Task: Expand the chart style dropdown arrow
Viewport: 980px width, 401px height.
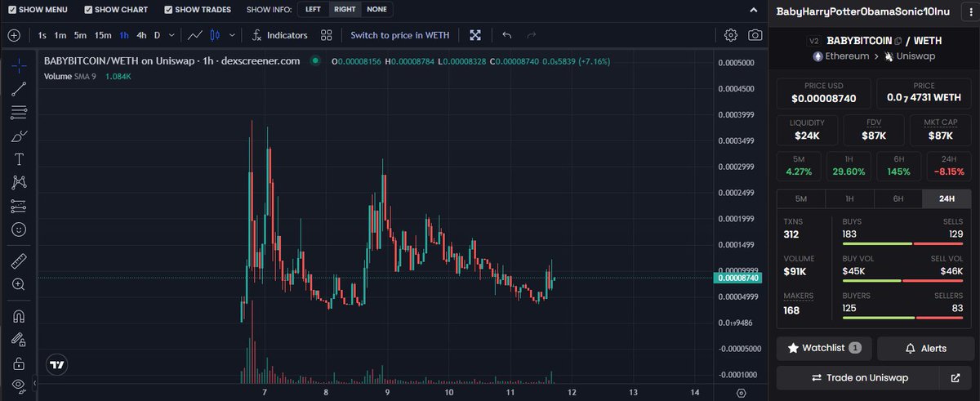Action: point(234,35)
